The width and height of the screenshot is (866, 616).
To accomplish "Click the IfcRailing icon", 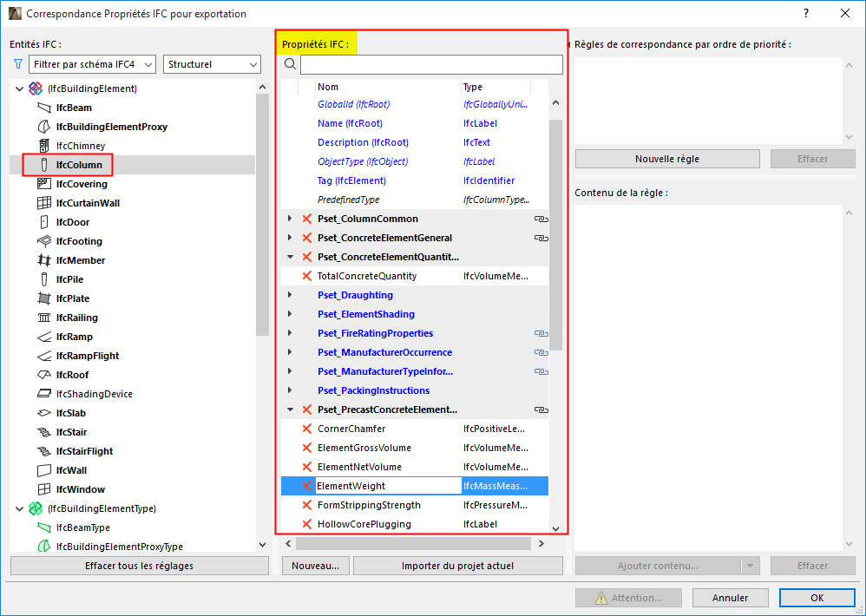I will [x=44, y=318].
